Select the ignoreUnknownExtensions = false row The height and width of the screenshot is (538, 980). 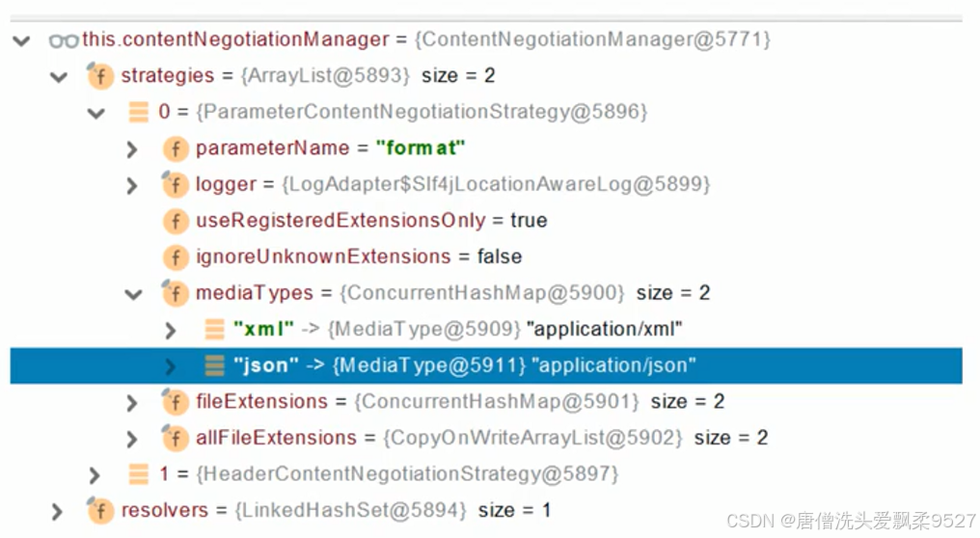click(485, 256)
